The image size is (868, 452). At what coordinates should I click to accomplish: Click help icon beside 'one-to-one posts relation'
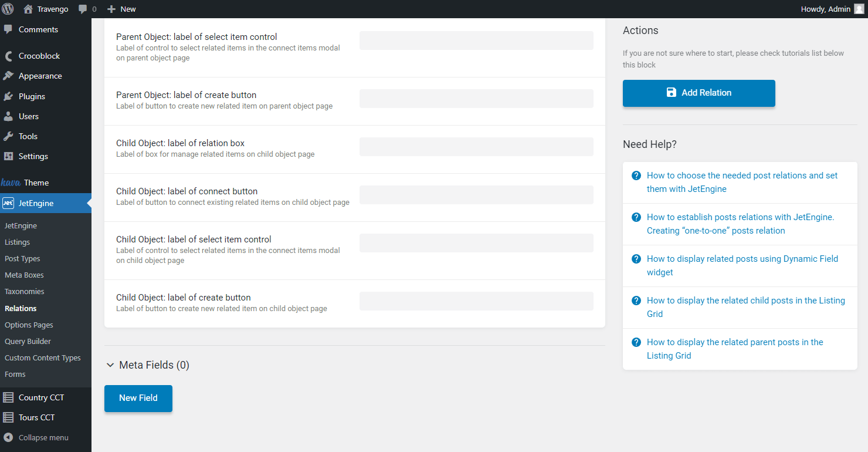pyautogui.click(x=636, y=217)
